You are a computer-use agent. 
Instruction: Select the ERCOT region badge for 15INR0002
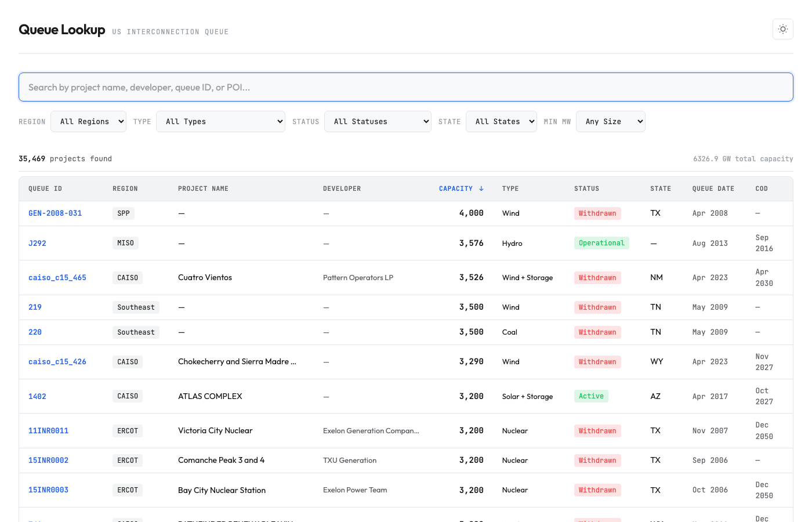click(x=127, y=460)
